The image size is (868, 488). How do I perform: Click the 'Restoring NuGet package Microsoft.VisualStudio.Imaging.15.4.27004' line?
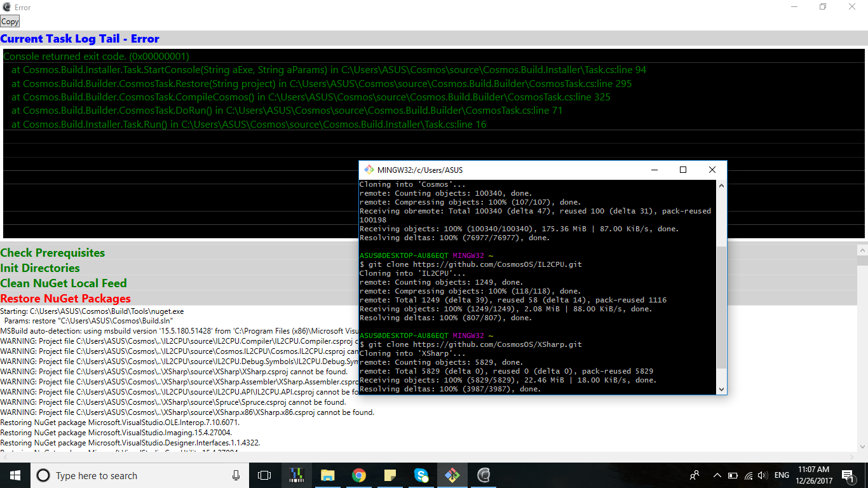116,433
